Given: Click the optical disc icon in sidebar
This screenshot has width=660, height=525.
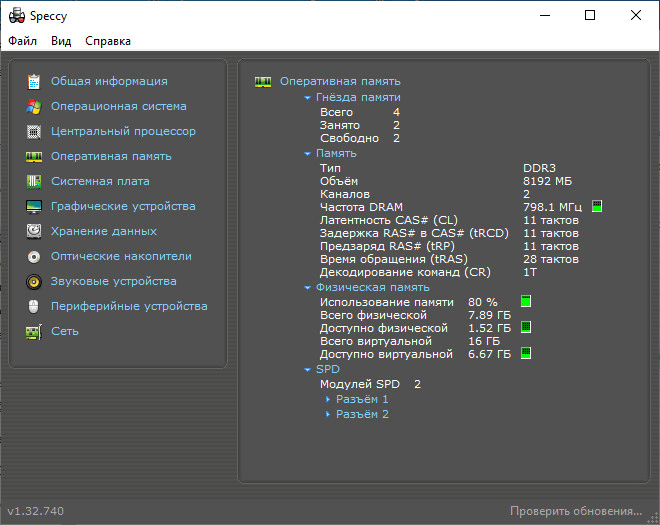Looking at the screenshot, I should [34, 256].
